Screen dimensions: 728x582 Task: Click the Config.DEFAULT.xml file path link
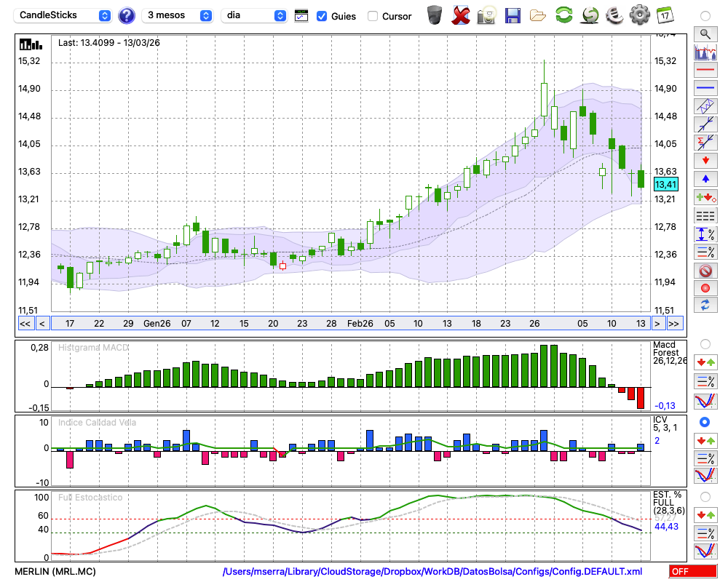coord(432,572)
